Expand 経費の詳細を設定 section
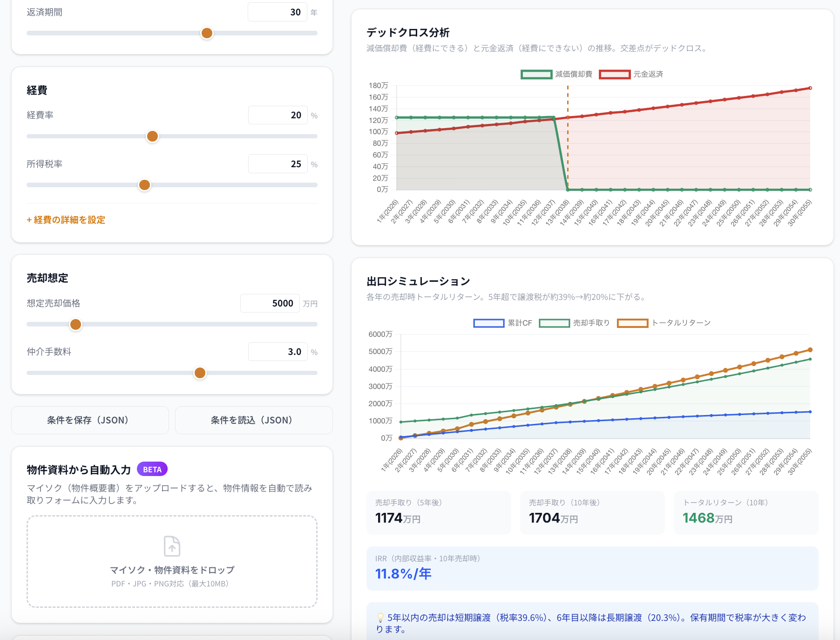The image size is (840, 640). click(66, 220)
